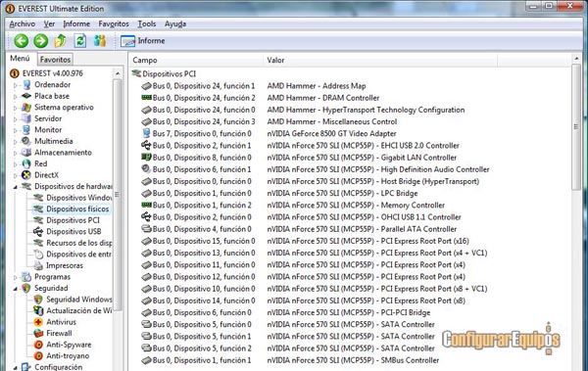This screenshot has width=588, height=371.
Task: Click the Red network globe icon
Action: coord(26,163)
